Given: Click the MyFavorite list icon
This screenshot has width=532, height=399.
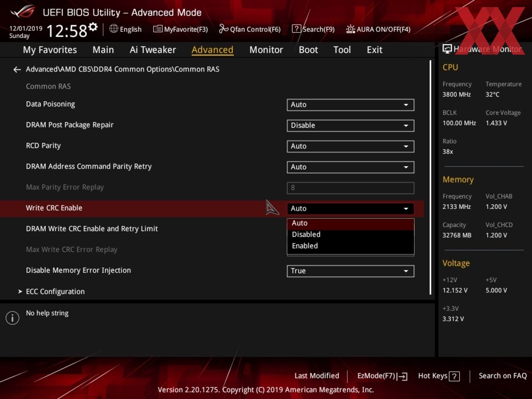Looking at the screenshot, I should click(158, 29).
